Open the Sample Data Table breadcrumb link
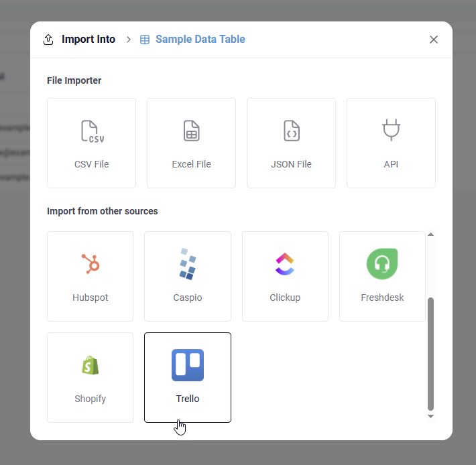The width and height of the screenshot is (476, 465). (x=200, y=40)
